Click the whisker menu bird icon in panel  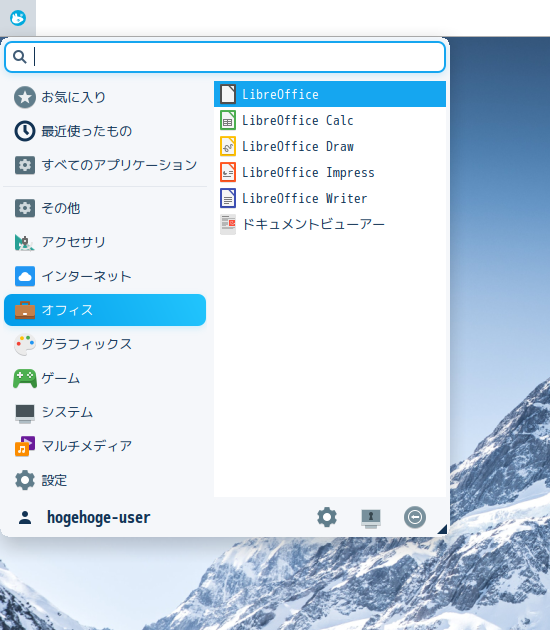[x=18, y=18]
